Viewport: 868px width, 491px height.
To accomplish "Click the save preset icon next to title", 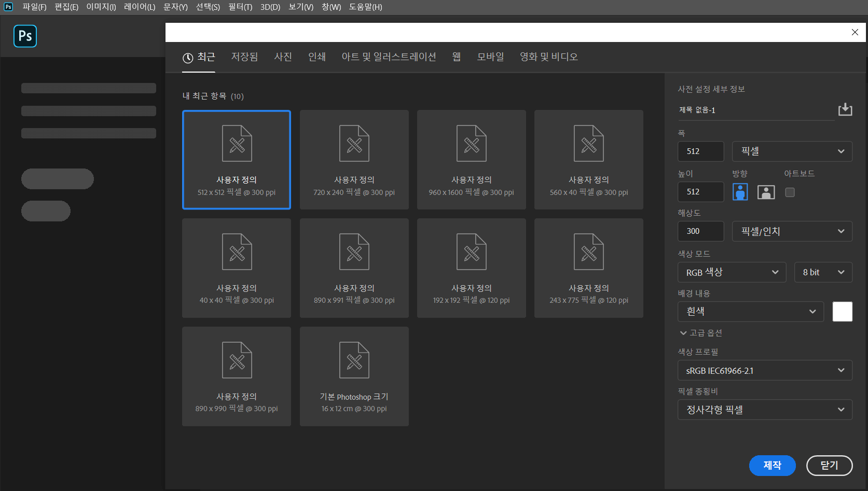I will coord(845,109).
